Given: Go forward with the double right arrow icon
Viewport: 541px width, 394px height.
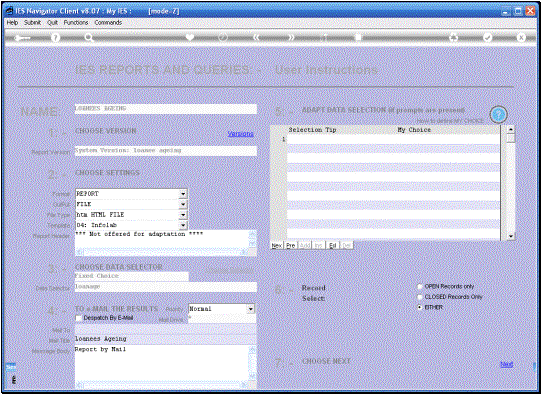Looking at the screenshot, I should (x=292, y=37).
